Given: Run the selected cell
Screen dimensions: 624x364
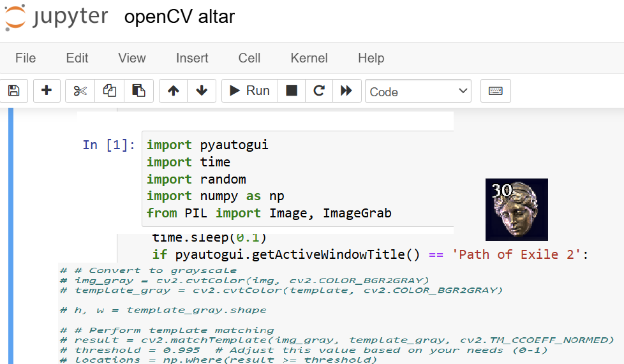Looking at the screenshot, I should 249,91.
